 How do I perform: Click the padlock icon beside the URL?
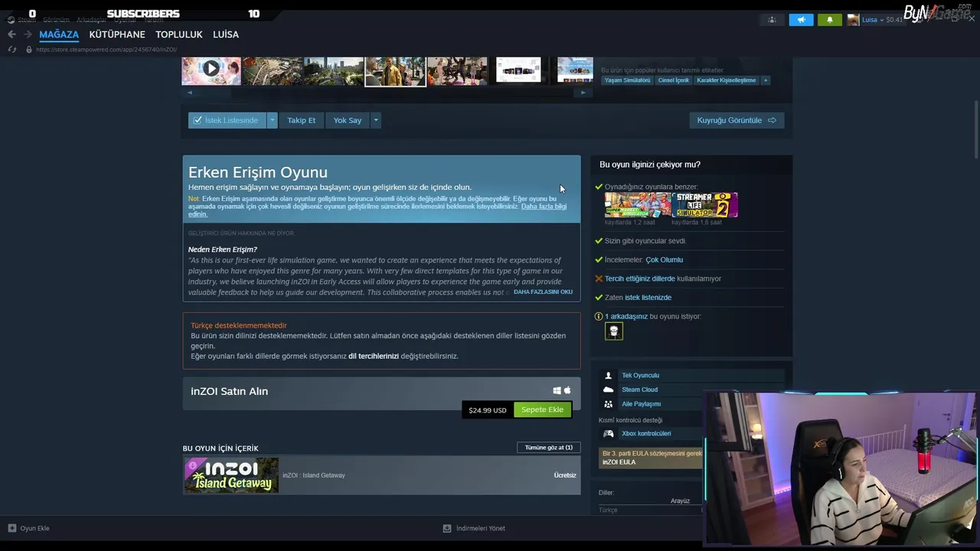point(29,50)
